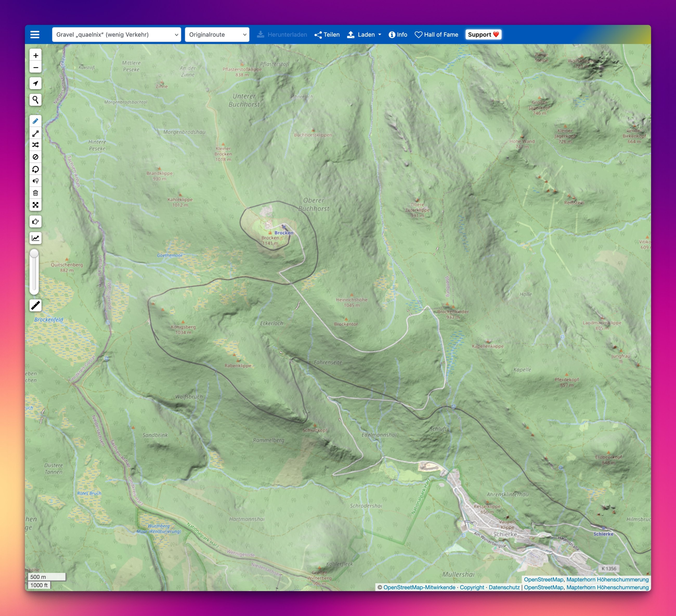Toggle the pencil draw route mode
The width and height of the screenshot is (676, 616).
coord(36,121)
